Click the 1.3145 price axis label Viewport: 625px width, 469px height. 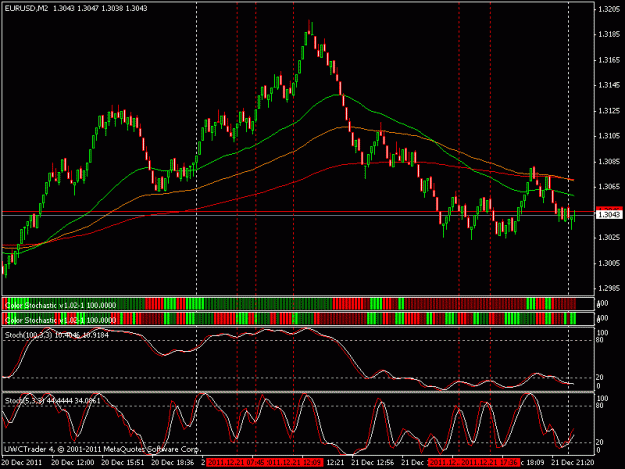tap(609, 85)
